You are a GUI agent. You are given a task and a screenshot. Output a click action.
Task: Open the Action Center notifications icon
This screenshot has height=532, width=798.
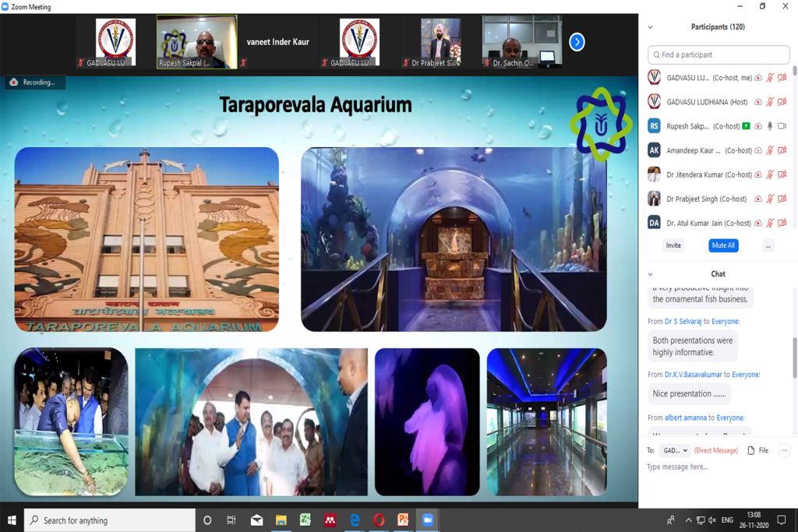781,520
